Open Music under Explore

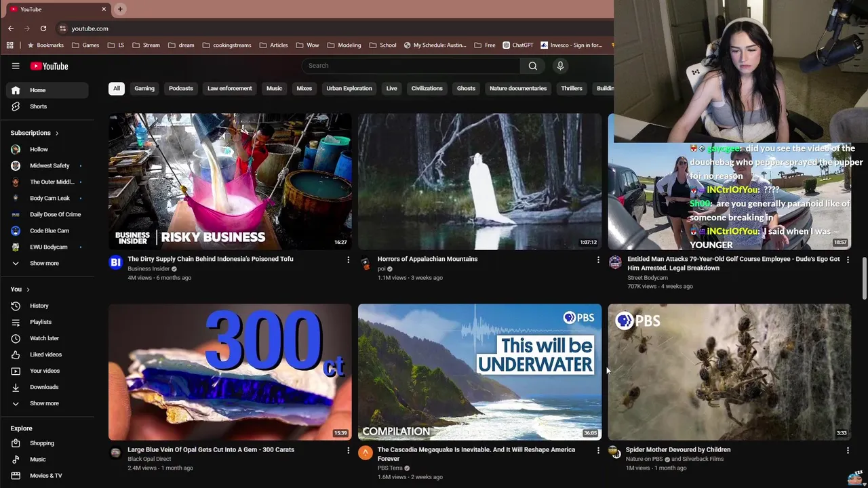tap(47, 460)
